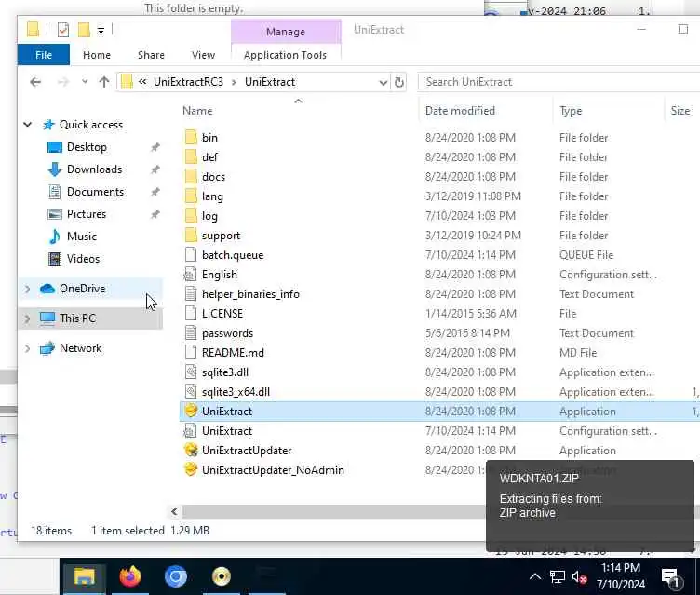Select the UniExtractUpdater_NoAdmin application icon
The image size is (700, 595).
click(191, 470)
